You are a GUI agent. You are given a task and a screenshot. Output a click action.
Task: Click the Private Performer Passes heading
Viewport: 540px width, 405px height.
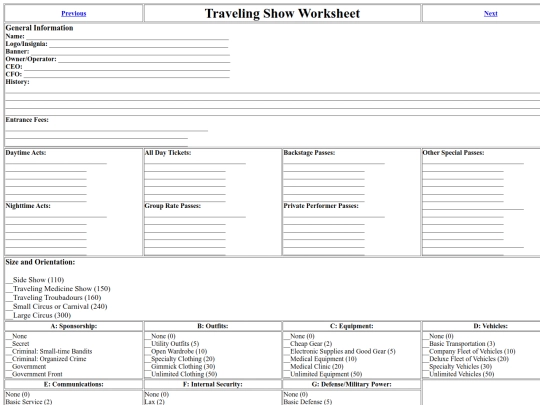click(x=321, y=206)
